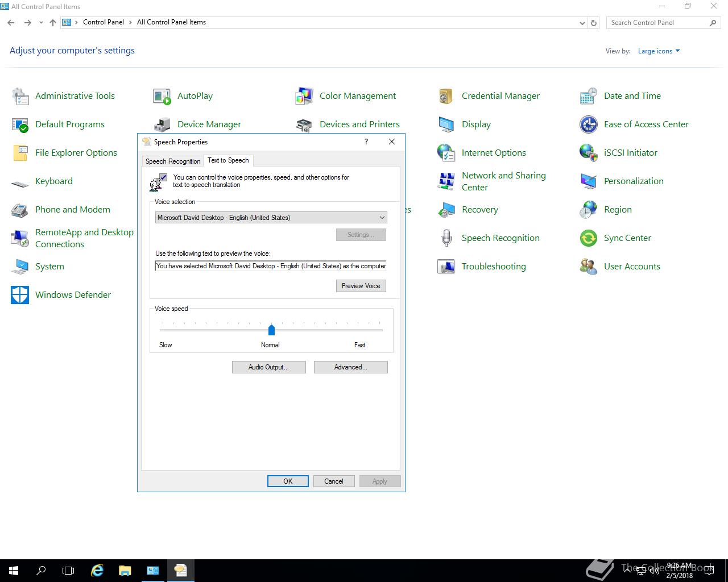Open the Windows Start menu
728x582 pixels.
coord(14,571)
